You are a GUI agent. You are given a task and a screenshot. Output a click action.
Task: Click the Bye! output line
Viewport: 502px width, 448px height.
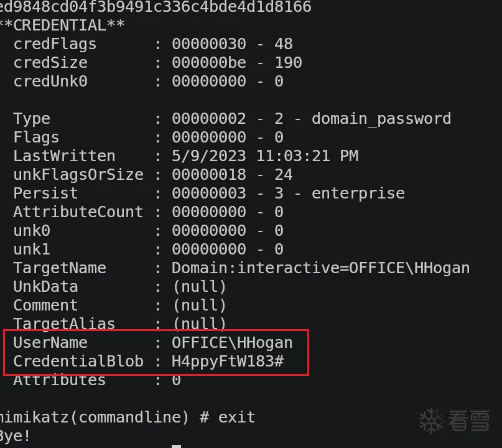tap(15, 436)
